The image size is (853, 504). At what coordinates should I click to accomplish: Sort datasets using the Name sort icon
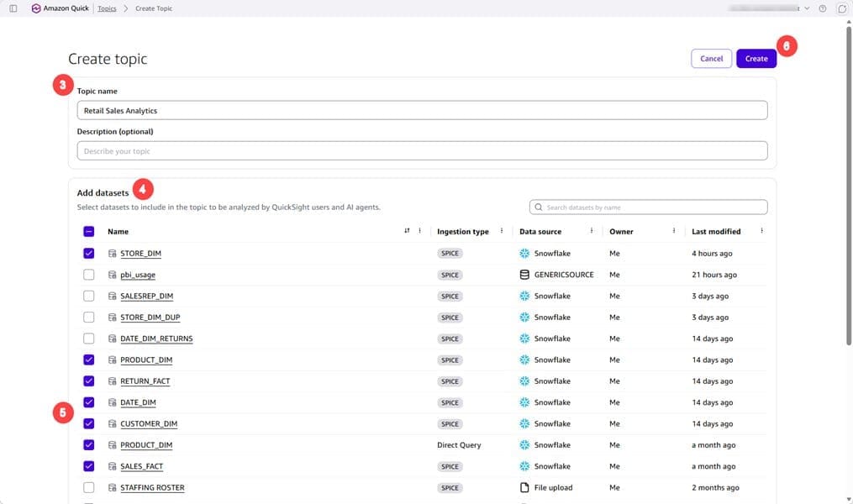coord(407,231)
